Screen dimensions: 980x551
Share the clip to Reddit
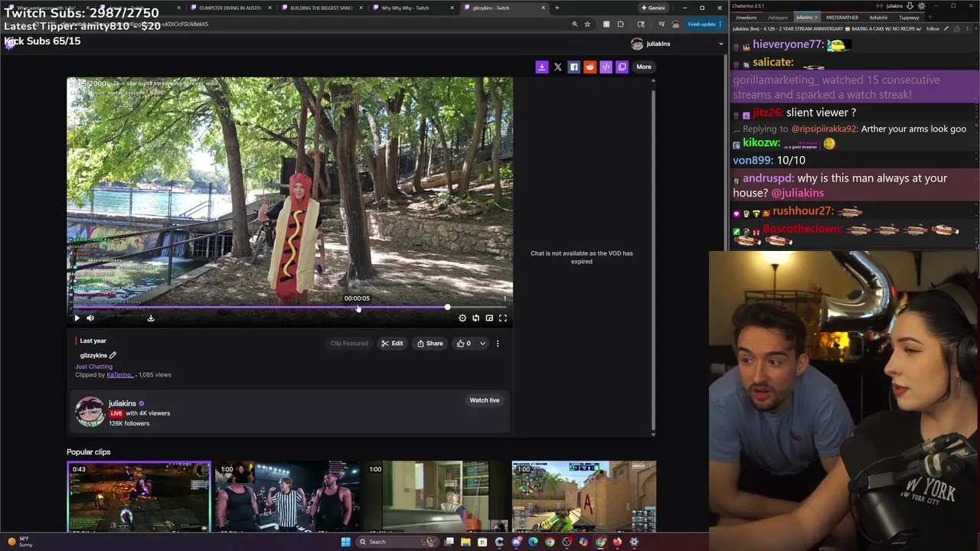pyautogui.click(x=590, y=67)
